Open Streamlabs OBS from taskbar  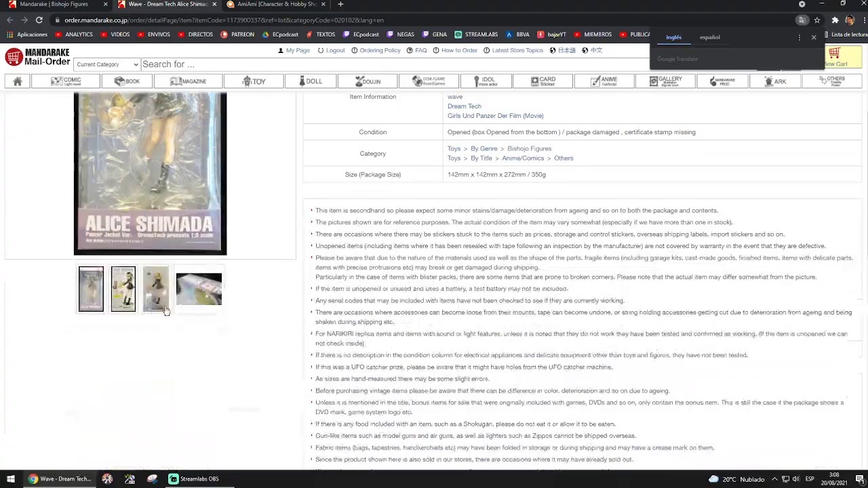pyautogui.click(x=193, y=479)
